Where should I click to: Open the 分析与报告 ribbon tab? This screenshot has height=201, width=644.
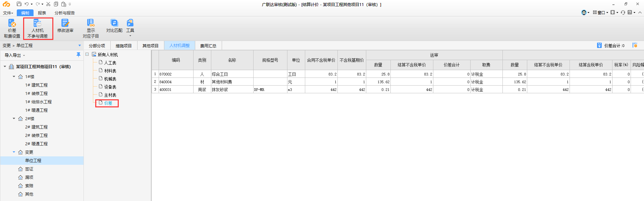coord(64,13)
